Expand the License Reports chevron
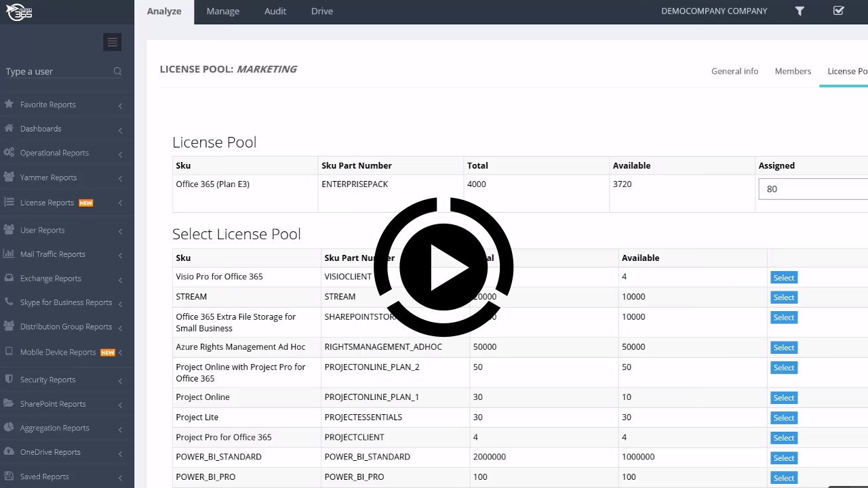This screenshot has width=868, height=488. click(x=120, y=203)
